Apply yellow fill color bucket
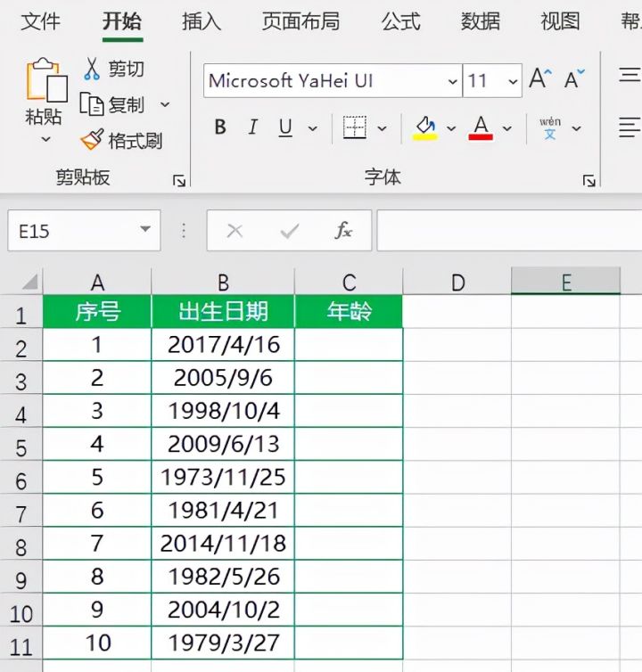This screenshot has height=672, width=642. tap(425, 127)
